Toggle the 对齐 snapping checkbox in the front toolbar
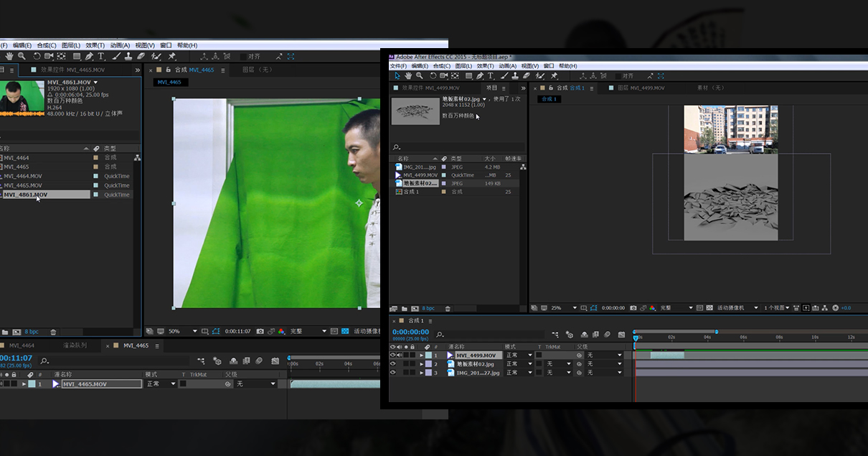 click(x=618, y=75)
